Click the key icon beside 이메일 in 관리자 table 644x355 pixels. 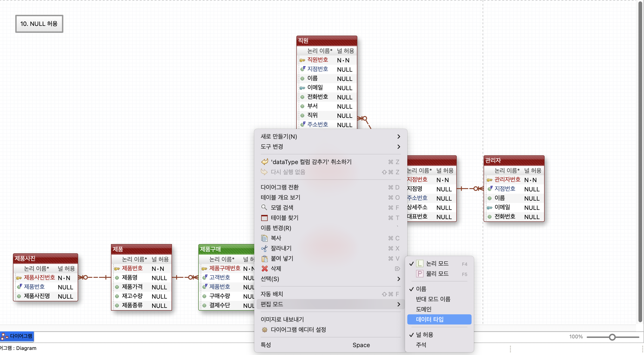(489, 208)
